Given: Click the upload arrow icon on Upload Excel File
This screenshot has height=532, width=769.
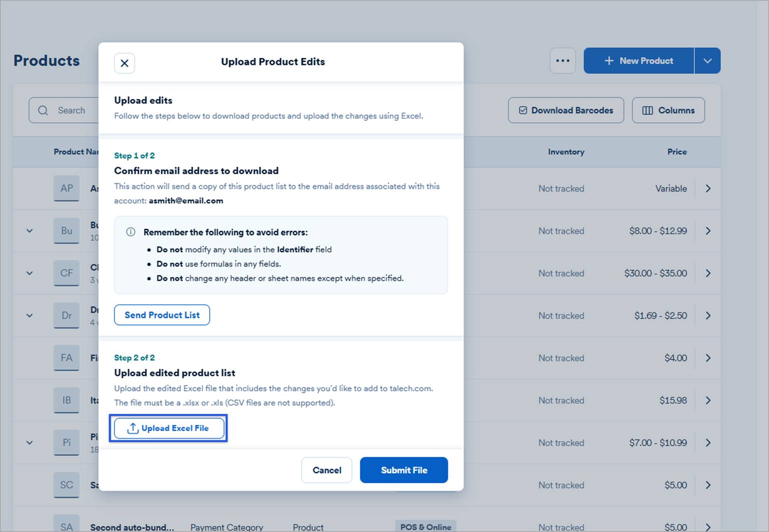Looking at the screenshot, I should pyautogui.click(x=133, y=428).
